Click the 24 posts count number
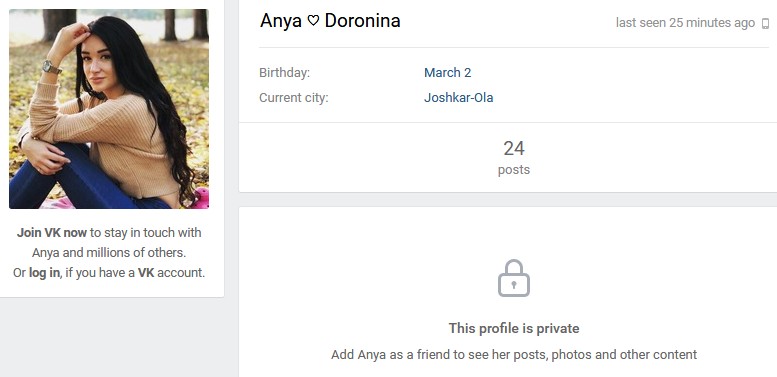 coord(514,148)
